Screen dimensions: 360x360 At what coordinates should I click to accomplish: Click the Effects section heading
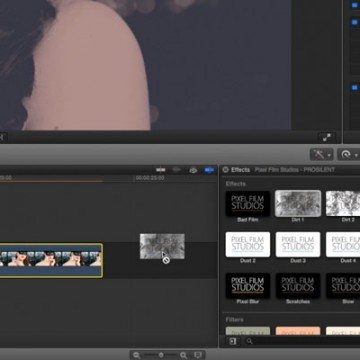(x=235, y=184)
